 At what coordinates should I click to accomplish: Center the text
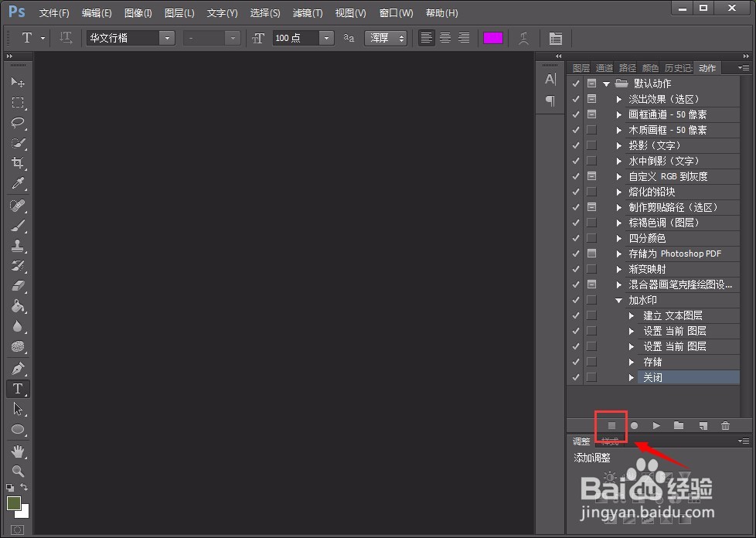(x=445, y=38)
